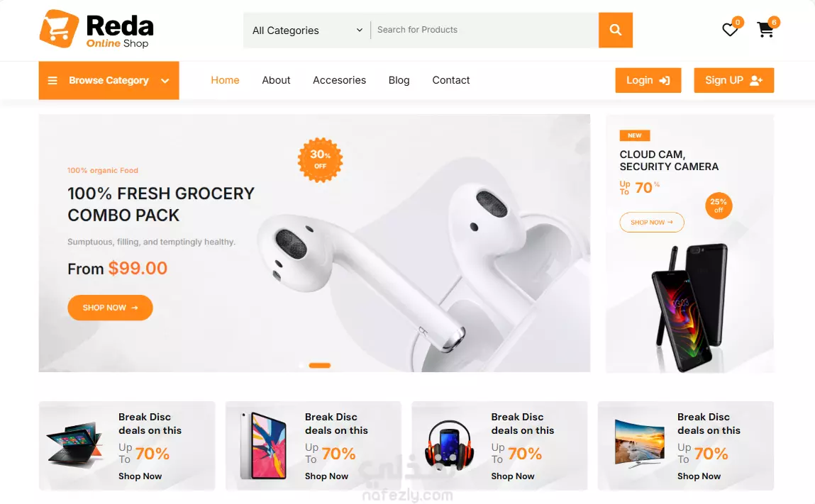The height and width of the screenshot is (504, 815).
Task: Click SHOP NOW on the hero banner
Action: (x=110, y=308)
